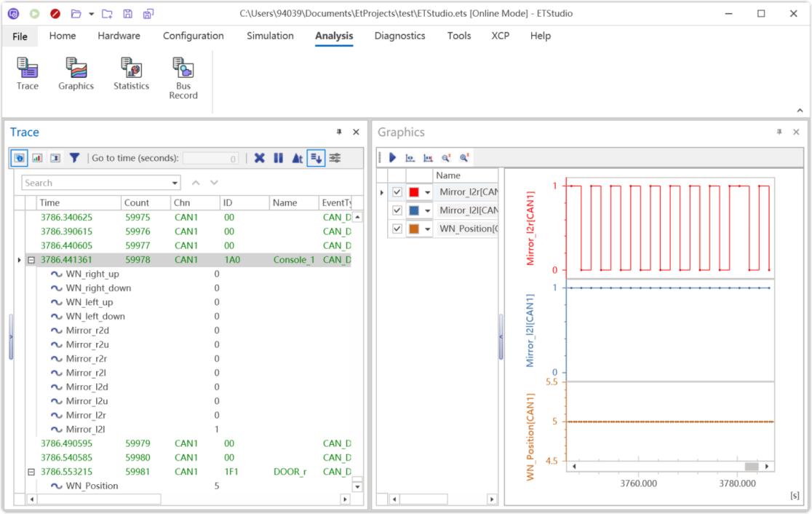Open color dropdown for WN_Position
Screen dimensions: 812x514
(428, 229)
